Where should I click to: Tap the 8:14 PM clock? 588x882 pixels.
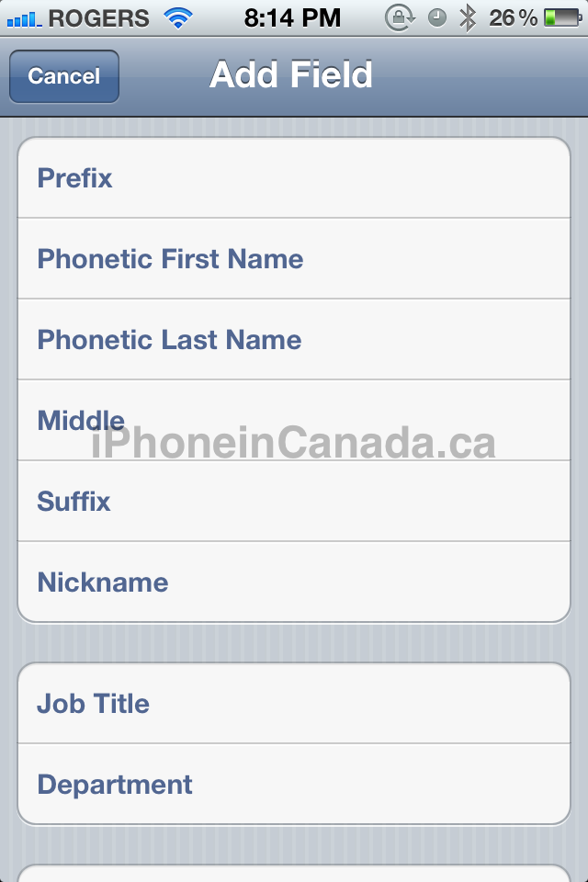pos(292,18)
